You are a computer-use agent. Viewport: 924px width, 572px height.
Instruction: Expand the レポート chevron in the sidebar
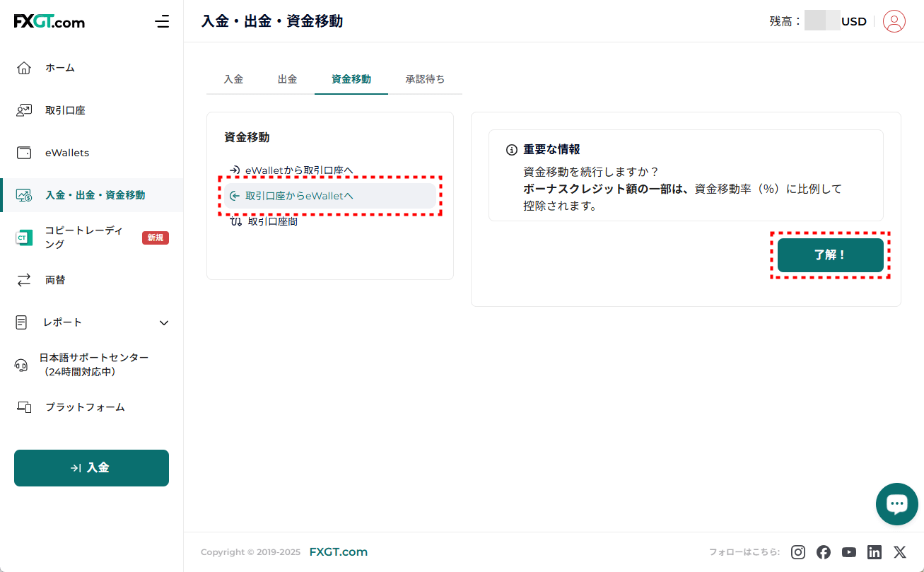164,323
